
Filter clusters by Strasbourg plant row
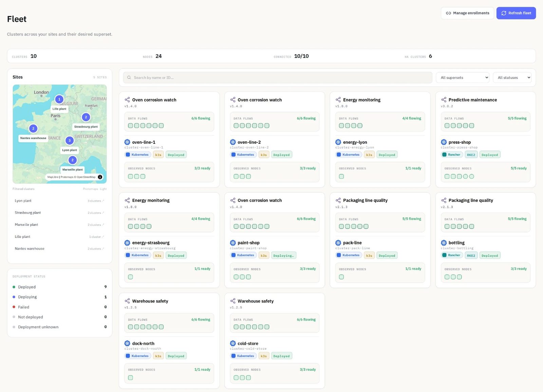pos(60,213)
